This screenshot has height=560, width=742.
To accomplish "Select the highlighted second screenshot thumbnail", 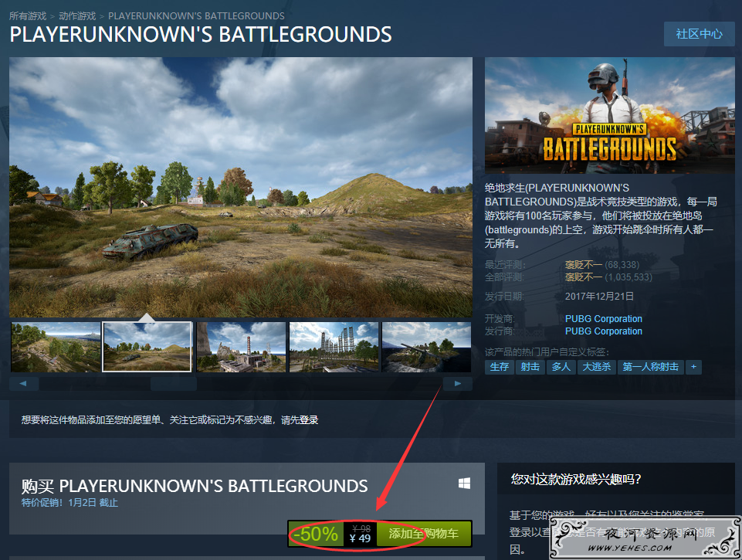I will tap(147, 347).
